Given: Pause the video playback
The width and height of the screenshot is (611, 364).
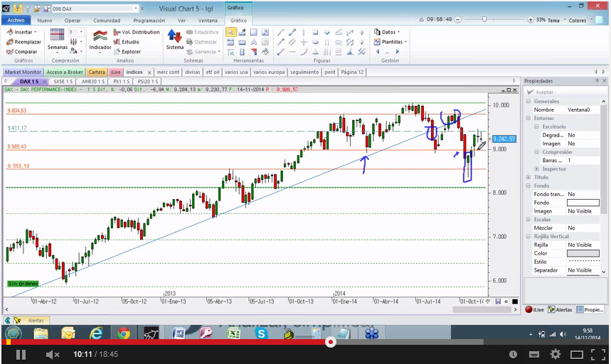Looking at the screenshot, I should tap(21, 354).
